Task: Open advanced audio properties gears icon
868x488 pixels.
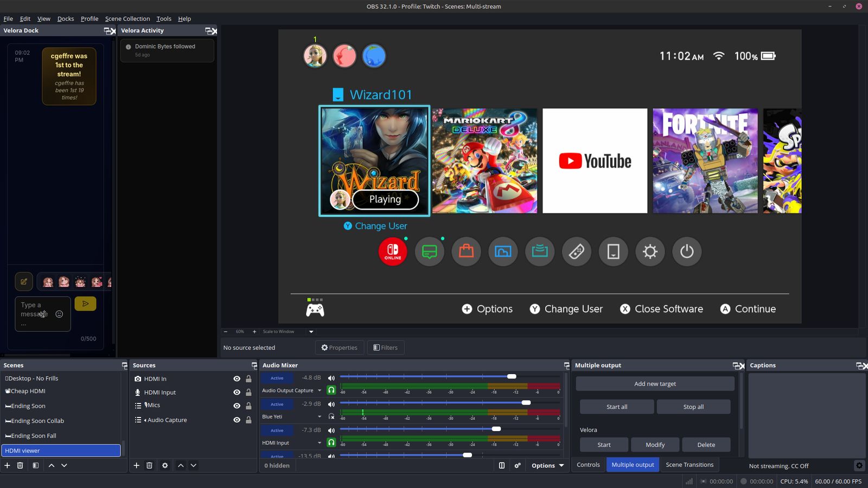Action: click(x=518, y=465)
